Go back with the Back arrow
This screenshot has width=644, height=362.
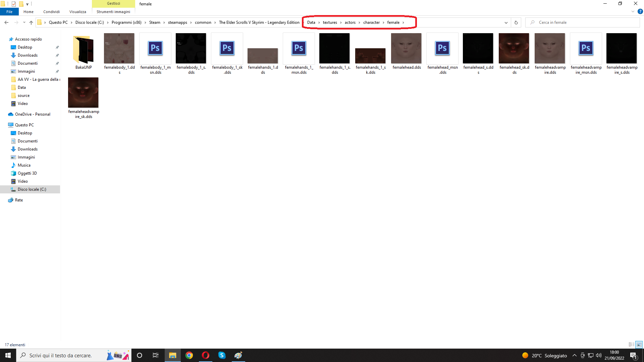point(6,22)
